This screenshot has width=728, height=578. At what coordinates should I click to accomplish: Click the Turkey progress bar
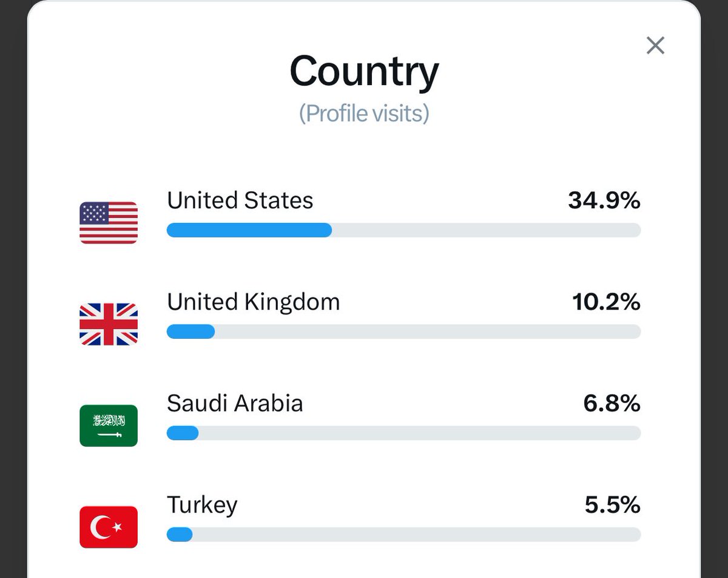[403, 534]
